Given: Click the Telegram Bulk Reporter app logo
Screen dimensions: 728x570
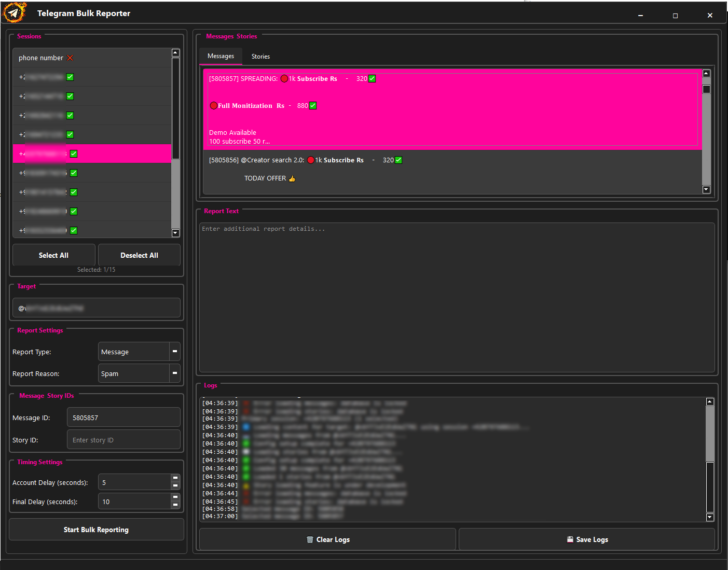Looking at the screenshot, I should (x=14, y=12).
